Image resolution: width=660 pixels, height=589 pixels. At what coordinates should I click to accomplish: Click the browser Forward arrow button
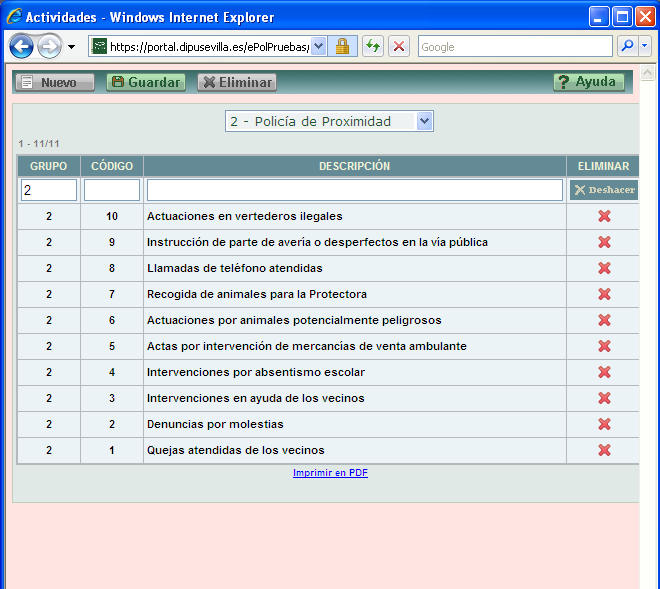(x=49, y=46)
